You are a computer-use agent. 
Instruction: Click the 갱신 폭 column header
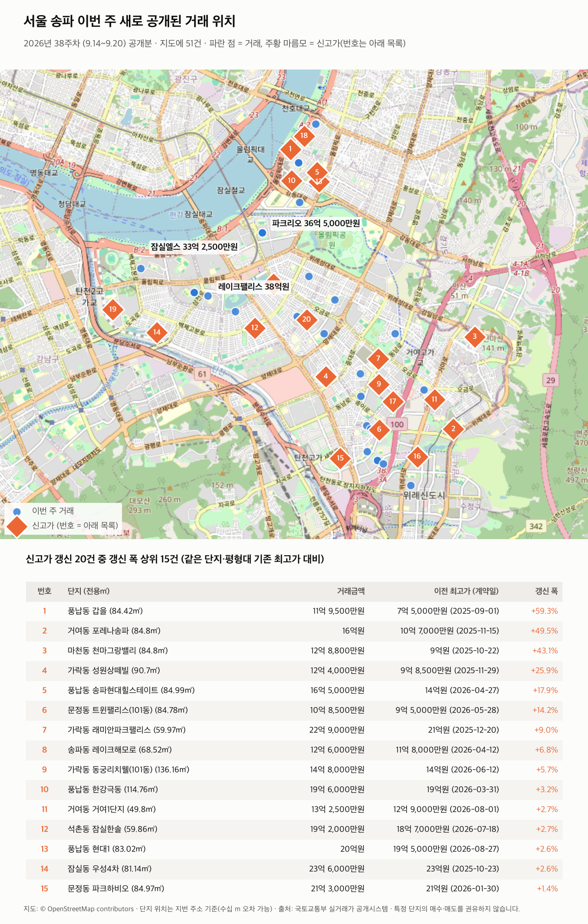(546, 591)
